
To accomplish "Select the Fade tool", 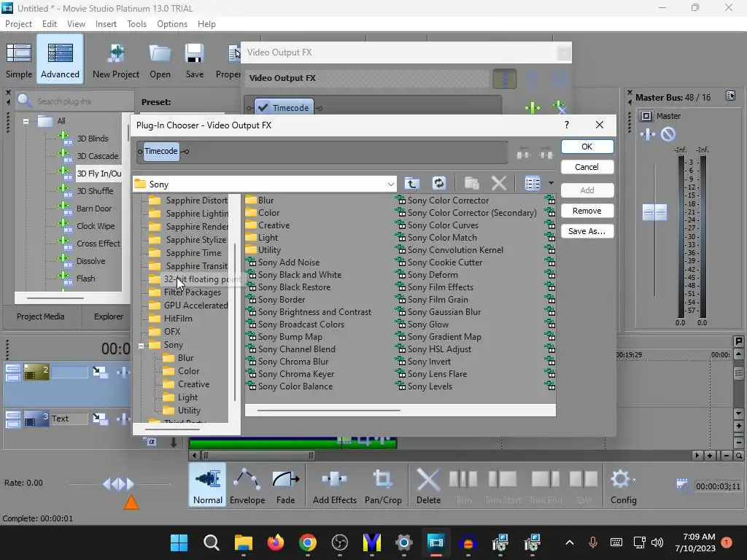I will tap(285, 485).
